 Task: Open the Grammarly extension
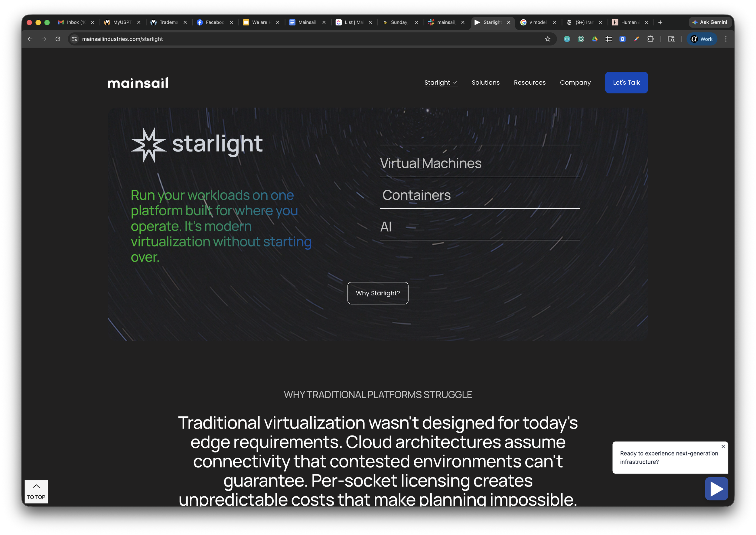click(x=580, y=39)
